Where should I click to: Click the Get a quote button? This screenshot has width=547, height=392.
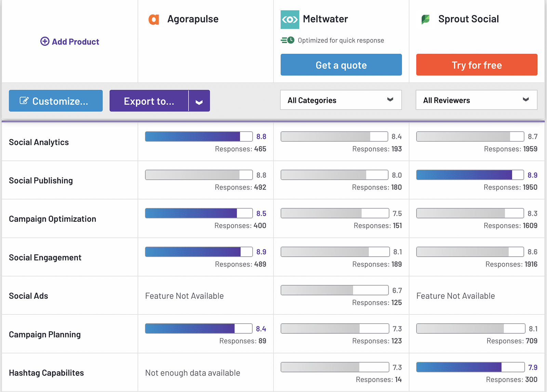pyautogui.click(x=341, y=65)
